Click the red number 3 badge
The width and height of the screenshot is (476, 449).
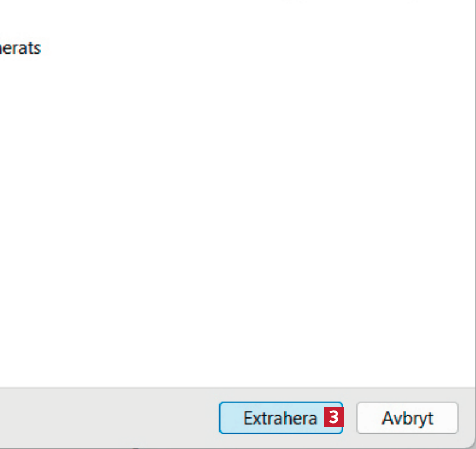[x=334, y=417]
